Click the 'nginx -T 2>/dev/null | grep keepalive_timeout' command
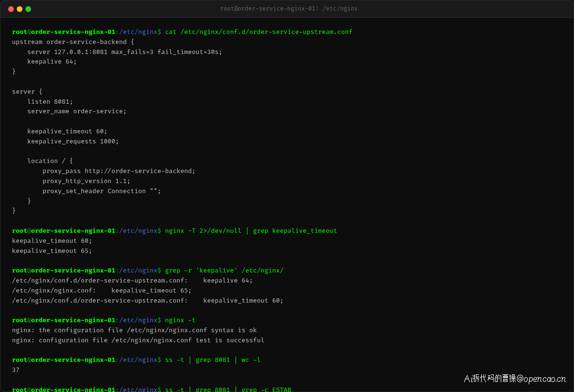This screenshot has width=574, height=392. (251, 231)
